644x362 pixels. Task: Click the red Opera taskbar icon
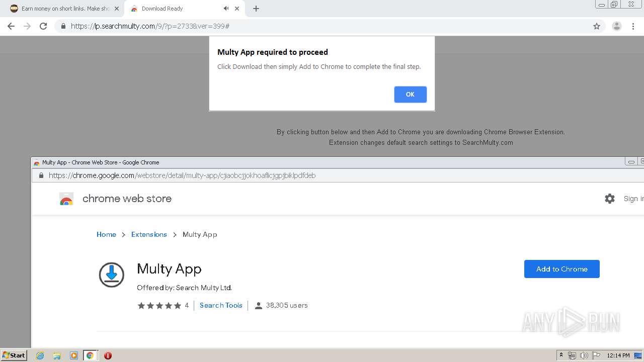108,355
